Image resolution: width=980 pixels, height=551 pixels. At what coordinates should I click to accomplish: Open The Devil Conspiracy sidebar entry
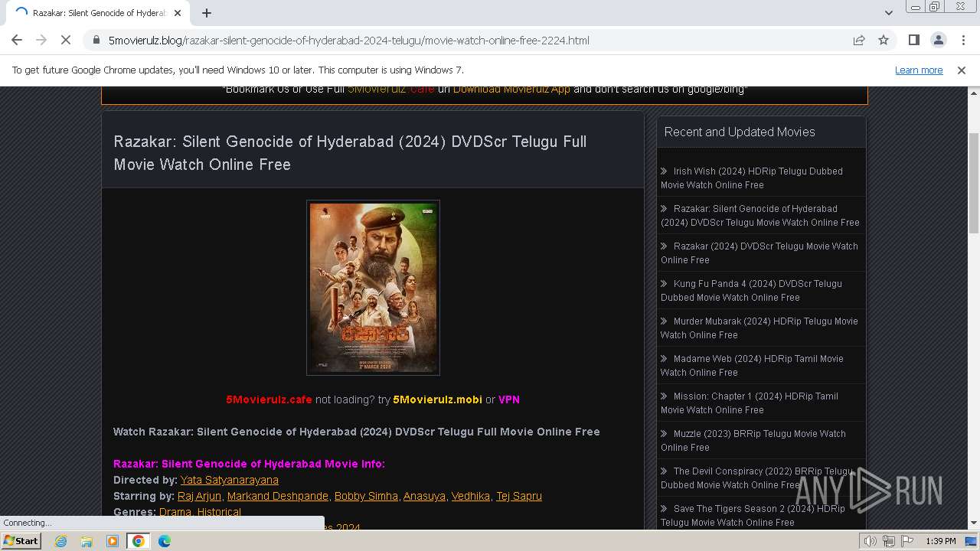click(x=757, y=478)
